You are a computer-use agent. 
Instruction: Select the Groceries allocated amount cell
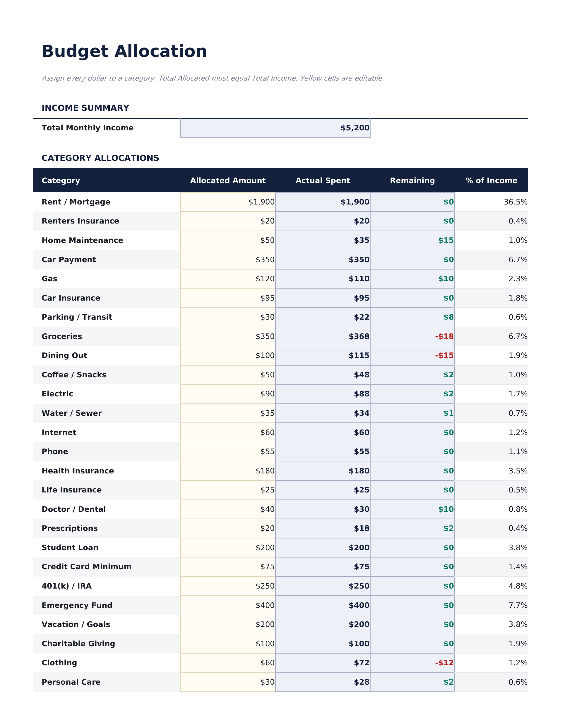(x=228, y=336)
